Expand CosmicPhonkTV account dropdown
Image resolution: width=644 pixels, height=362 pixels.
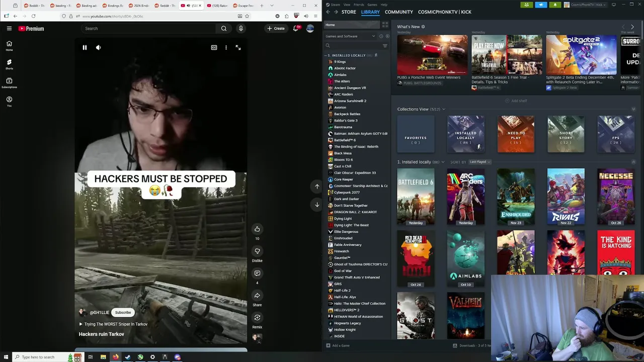click(586, 5)
